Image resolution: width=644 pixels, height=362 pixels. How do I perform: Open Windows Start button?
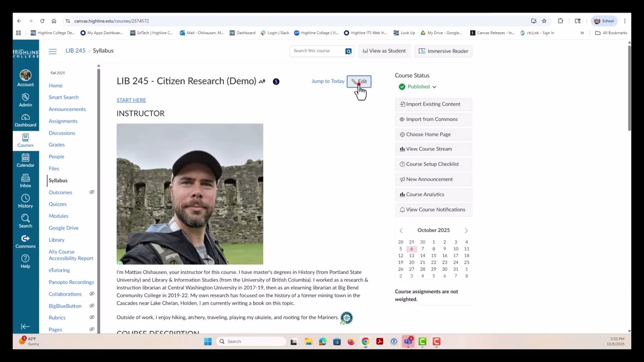pyautogui.click(x=208, y=341)
